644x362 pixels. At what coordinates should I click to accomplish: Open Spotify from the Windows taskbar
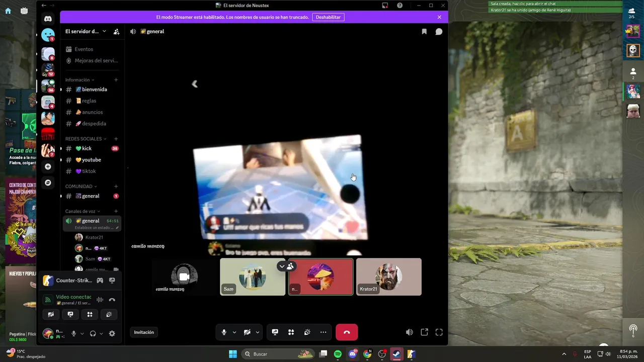pos(338,354)
